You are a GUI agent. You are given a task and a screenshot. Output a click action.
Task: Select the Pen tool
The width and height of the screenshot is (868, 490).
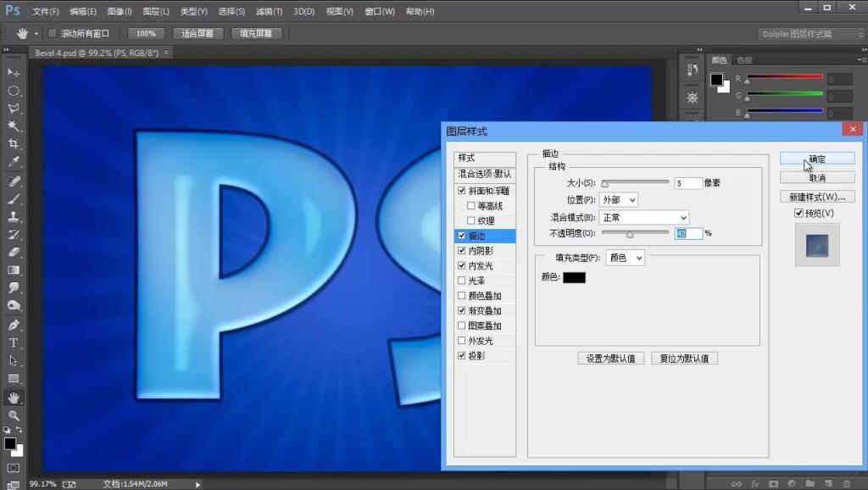[x=14, y=325]
